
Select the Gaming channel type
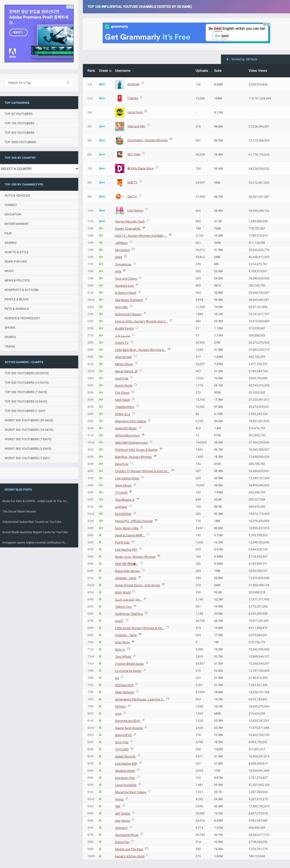(39, 243)
